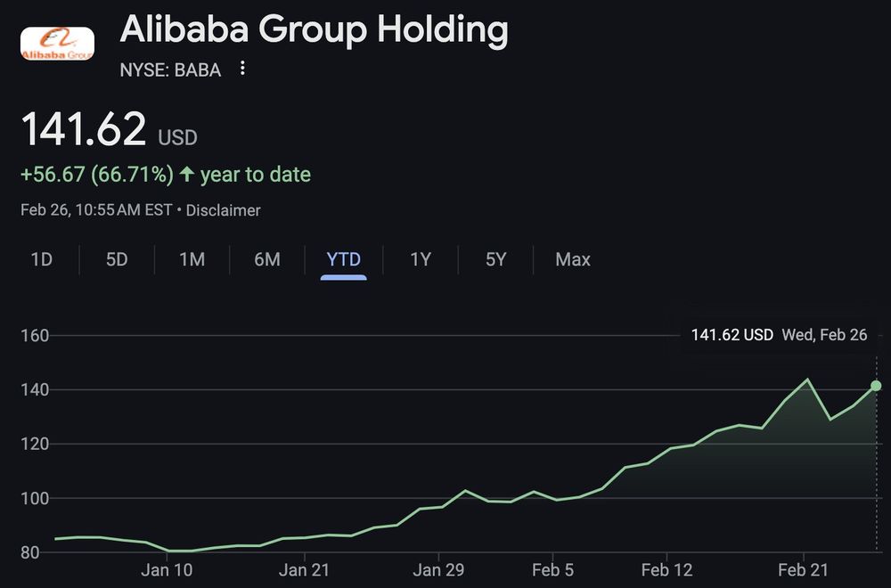This screenshot has width=891, height=588.
Task: Select the 1D time range tab
Action: coord(41,260)
